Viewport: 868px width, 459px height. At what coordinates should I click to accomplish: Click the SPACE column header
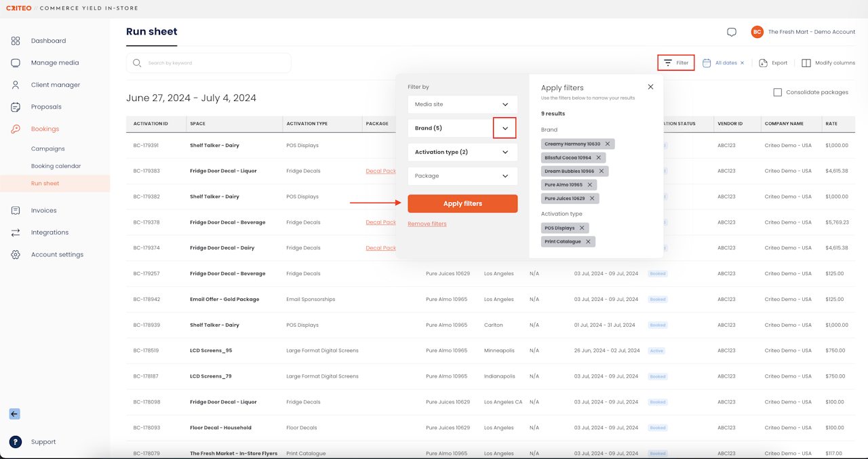tap(197, 124)
